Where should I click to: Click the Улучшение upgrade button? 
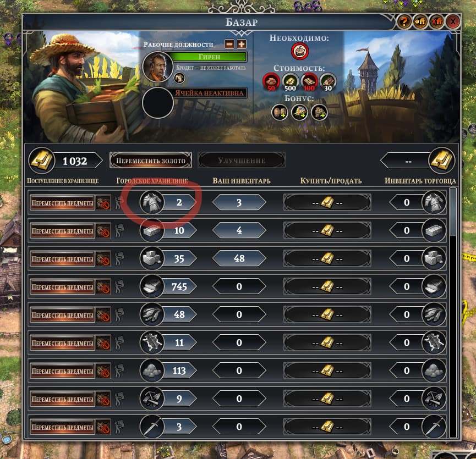[242, 161]
